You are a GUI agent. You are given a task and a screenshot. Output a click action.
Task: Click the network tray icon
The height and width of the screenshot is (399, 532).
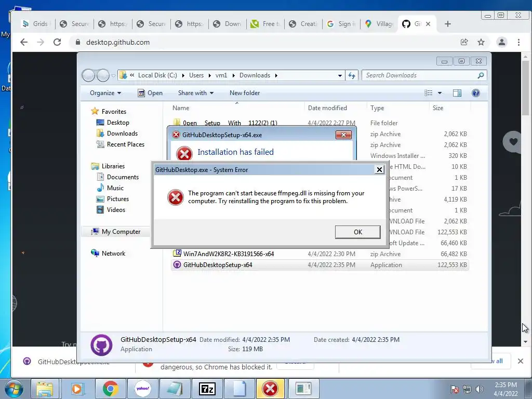[467, 389]
